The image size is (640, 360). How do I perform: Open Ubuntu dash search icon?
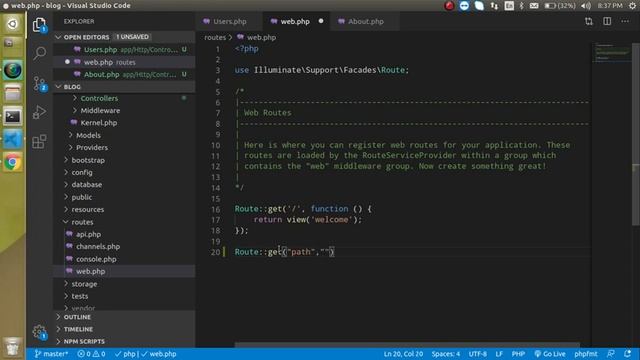(13, 24)
